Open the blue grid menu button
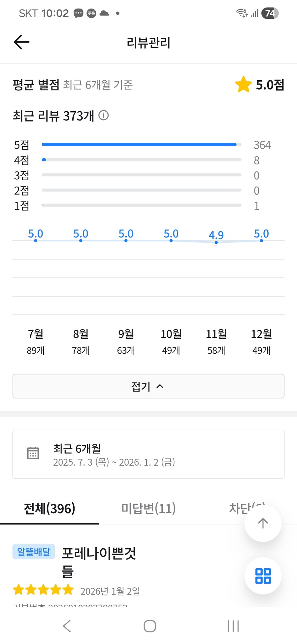This screenshot has height=644, width=297. point(263,576)
